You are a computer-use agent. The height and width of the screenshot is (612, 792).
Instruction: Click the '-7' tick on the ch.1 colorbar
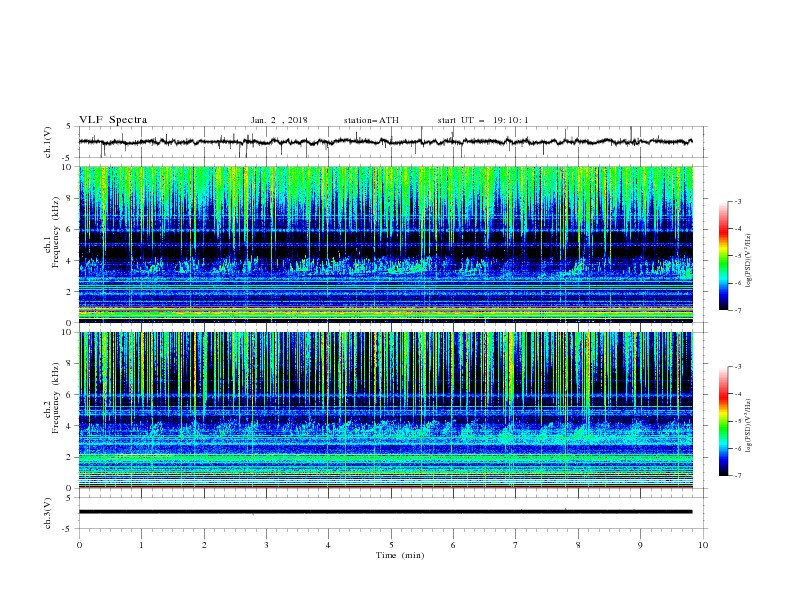click(738, 310)
